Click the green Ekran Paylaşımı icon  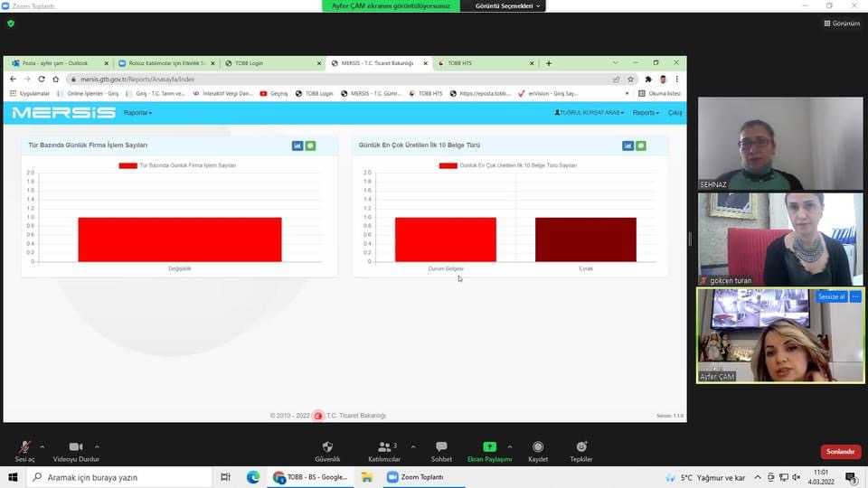tap(489, 447)
